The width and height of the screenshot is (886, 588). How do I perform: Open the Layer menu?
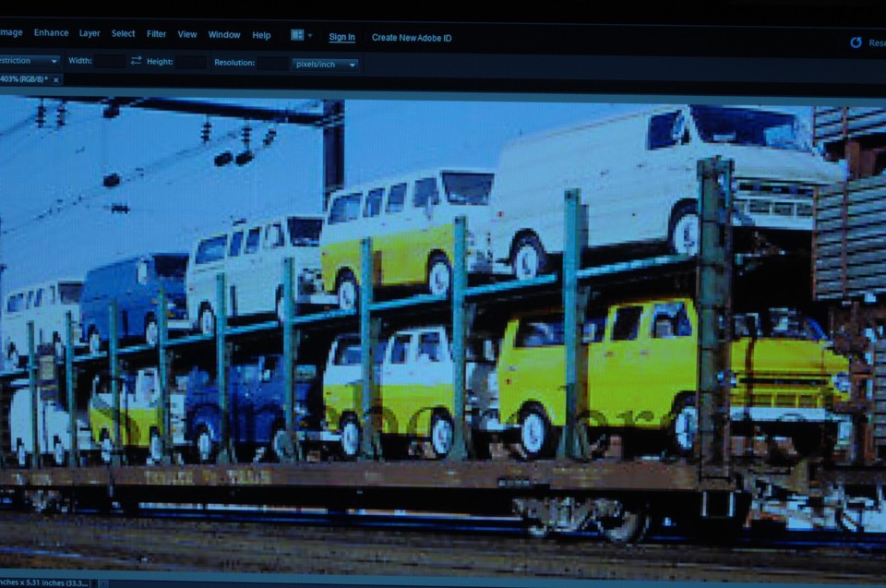89,32
